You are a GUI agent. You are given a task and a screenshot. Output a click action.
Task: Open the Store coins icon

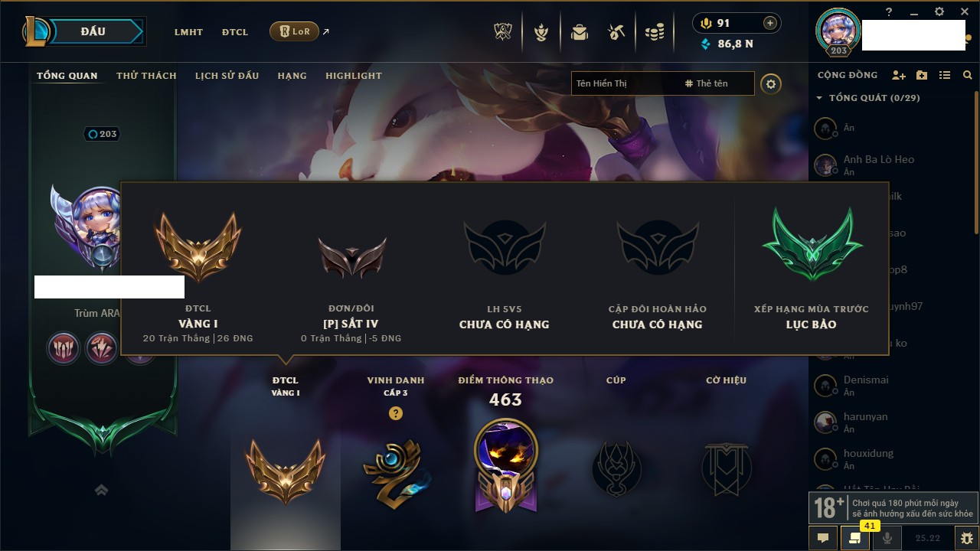pos(654,32)
